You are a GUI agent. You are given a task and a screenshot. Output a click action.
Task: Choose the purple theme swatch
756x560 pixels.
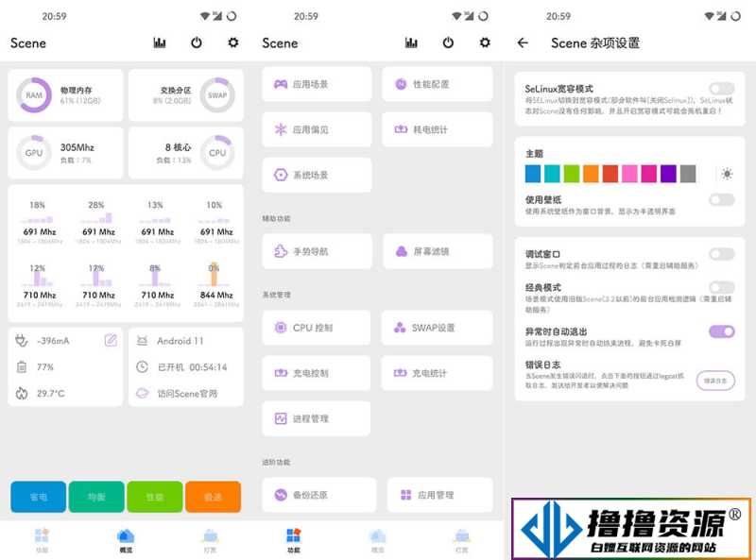668,174
